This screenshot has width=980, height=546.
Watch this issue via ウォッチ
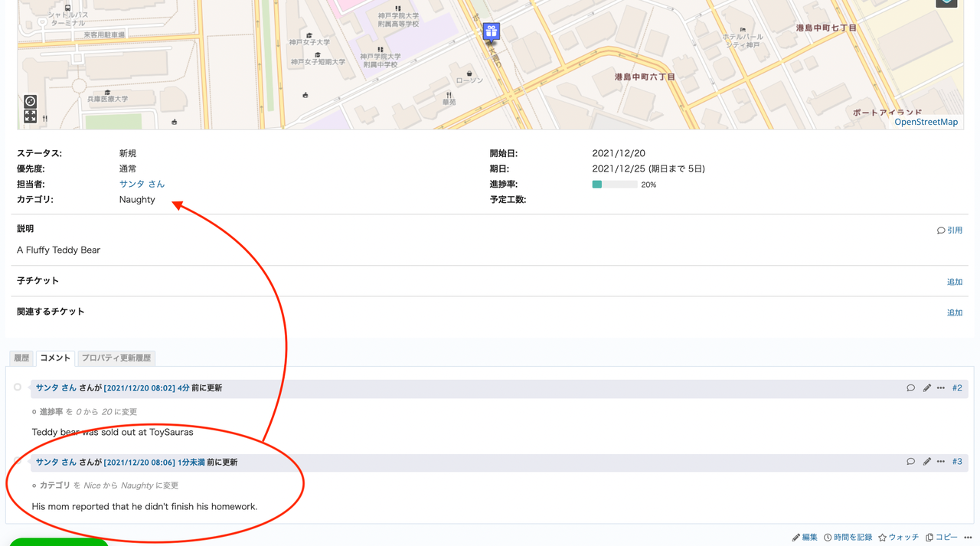coord(898,538)
